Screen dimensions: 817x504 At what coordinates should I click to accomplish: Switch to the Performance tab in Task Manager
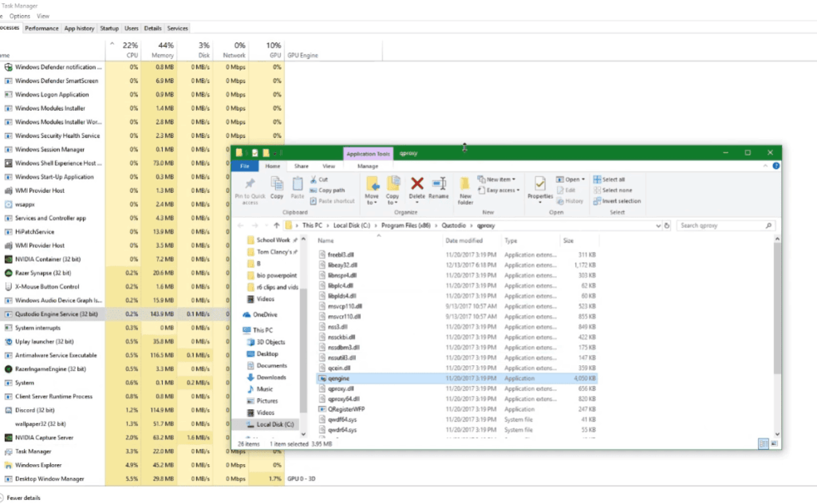coord(41,27)
